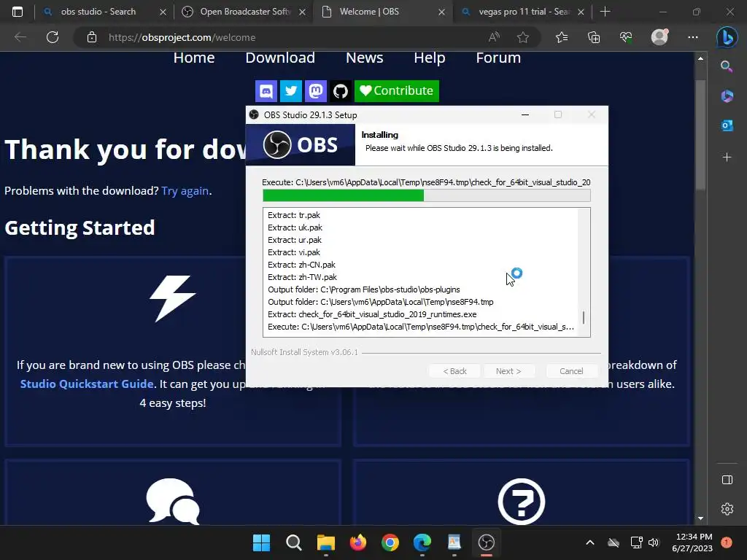
Task: Select 'Extract: vi.pak' log line
Action: [x=293, y=252]
